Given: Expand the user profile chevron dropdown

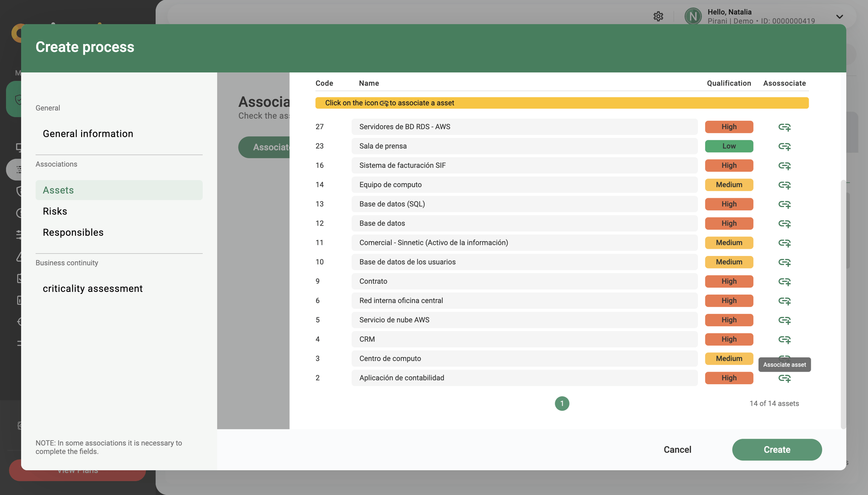Looking at the screenshot, I should 839,16.
